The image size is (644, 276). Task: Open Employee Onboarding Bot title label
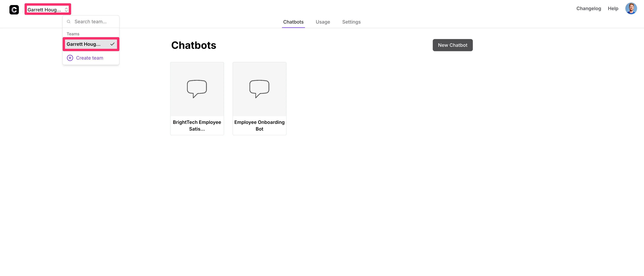259,126
